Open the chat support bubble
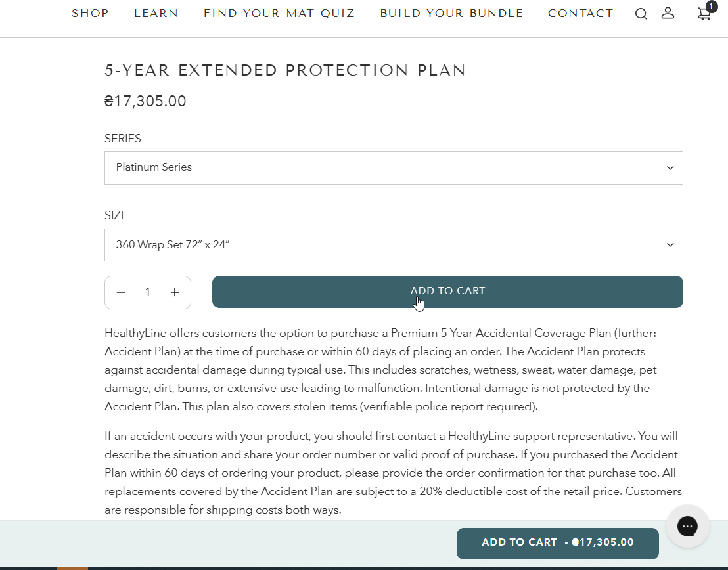Viewport: 728px width, 570px height. (687, 526)
